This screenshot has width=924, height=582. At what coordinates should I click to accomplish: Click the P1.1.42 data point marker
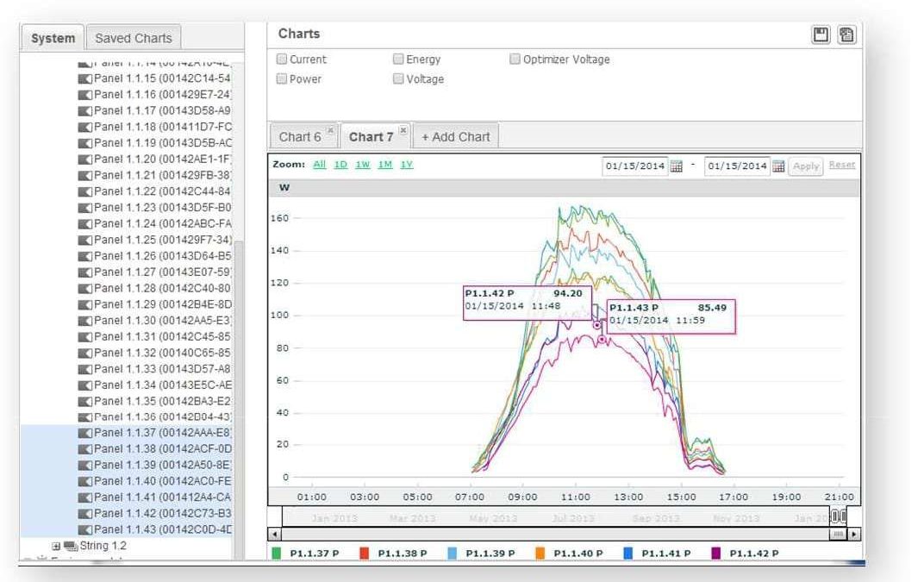[x=597, y=325]
